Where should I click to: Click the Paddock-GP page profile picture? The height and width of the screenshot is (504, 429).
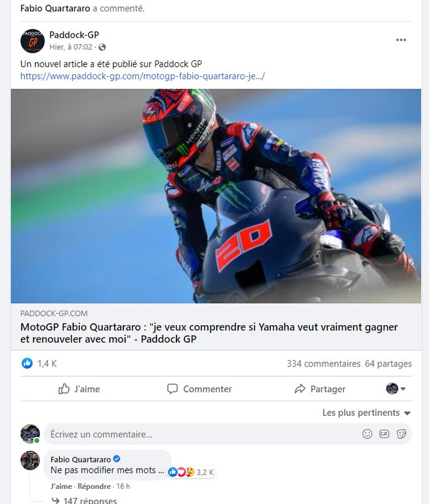click(33, 41)
